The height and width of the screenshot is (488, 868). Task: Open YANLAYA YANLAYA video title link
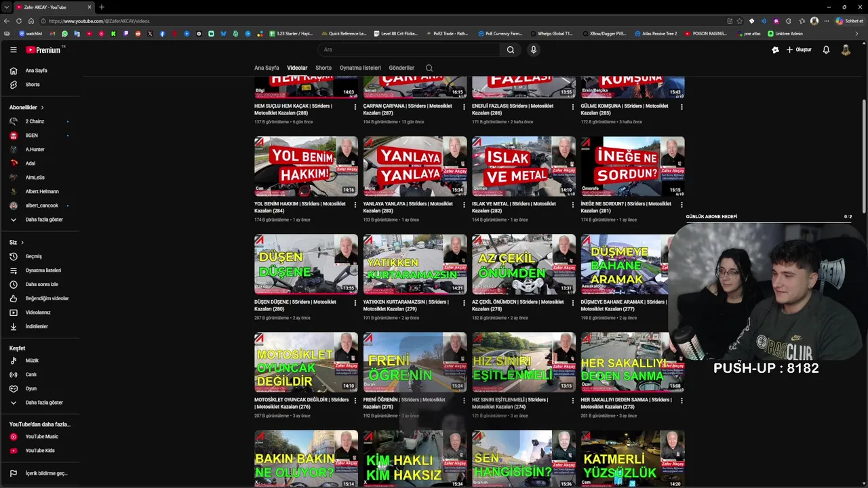click(x=408, y=207)
